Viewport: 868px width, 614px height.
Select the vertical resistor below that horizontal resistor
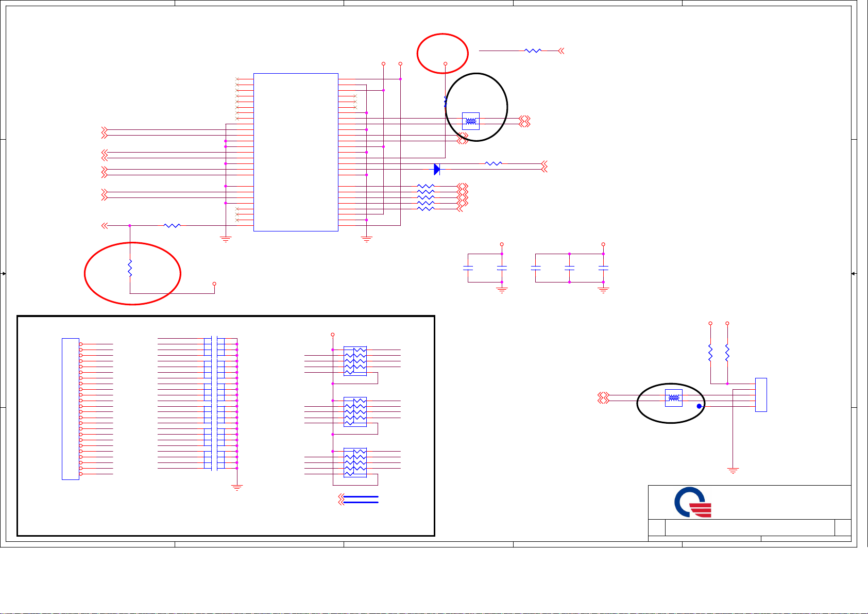tap(130, 269)
